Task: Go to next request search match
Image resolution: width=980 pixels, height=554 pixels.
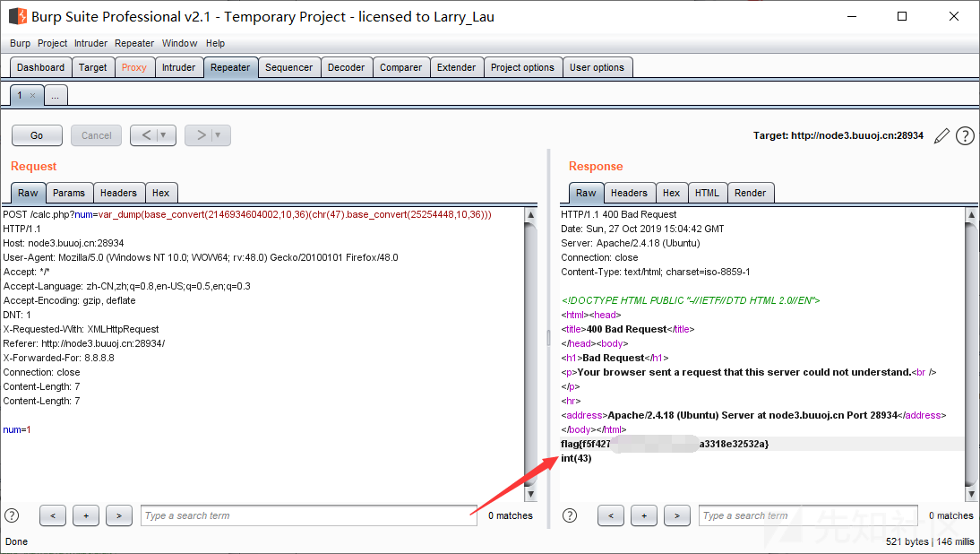Action: click(119, 515)
